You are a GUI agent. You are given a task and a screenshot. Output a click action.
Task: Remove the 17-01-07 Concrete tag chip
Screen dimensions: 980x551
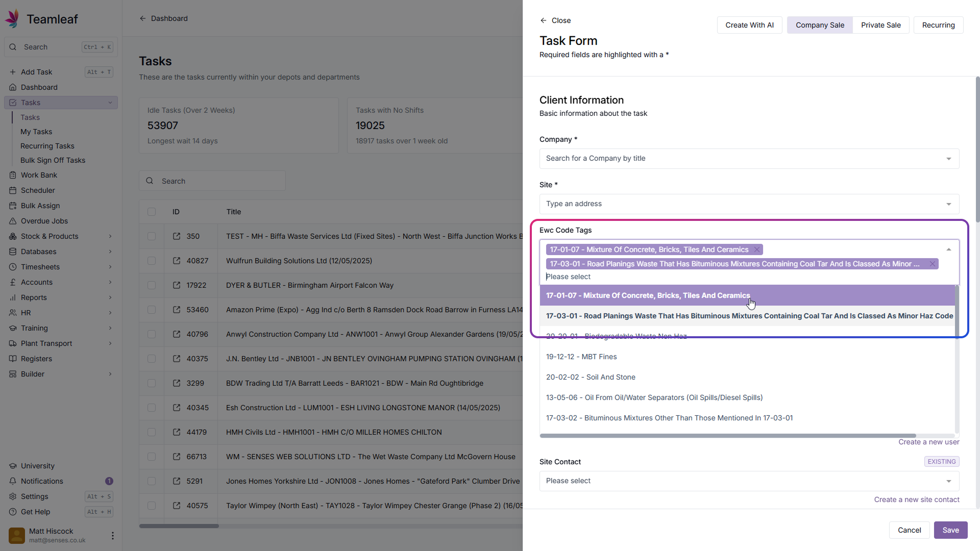click(x=757, y=249)
